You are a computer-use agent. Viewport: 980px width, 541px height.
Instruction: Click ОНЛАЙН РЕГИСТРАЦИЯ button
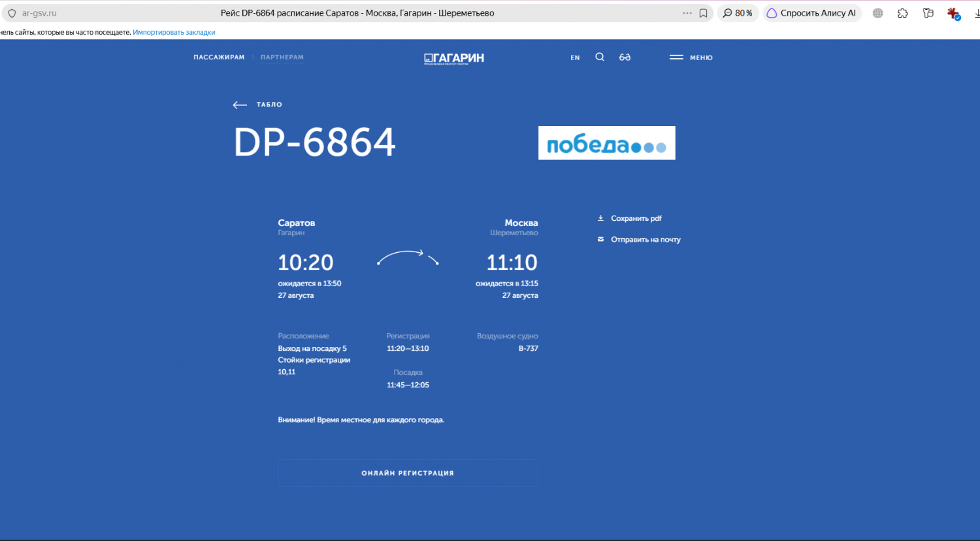[x=408, y=473]
